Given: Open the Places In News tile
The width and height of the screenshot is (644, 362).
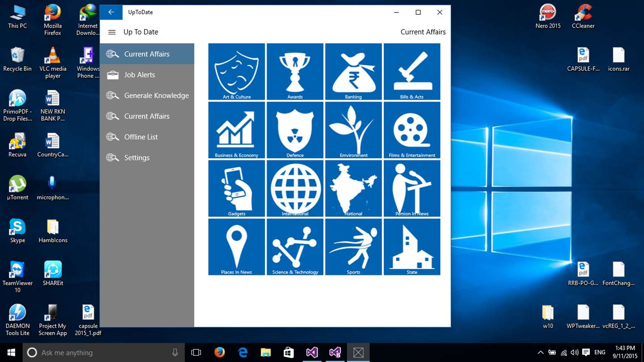Looking at the screenshot, I should pos(237,247).
